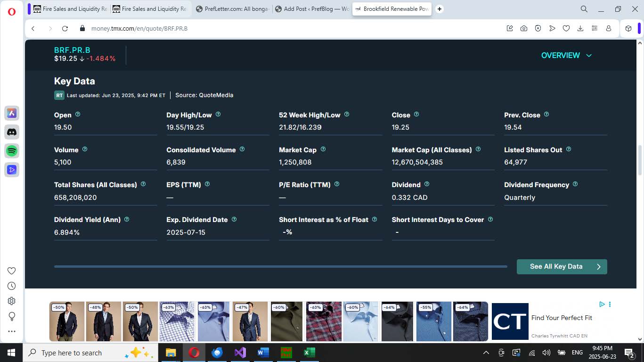
Task: Switch to the Add Post PrefBlog tab
Action: 311,9
